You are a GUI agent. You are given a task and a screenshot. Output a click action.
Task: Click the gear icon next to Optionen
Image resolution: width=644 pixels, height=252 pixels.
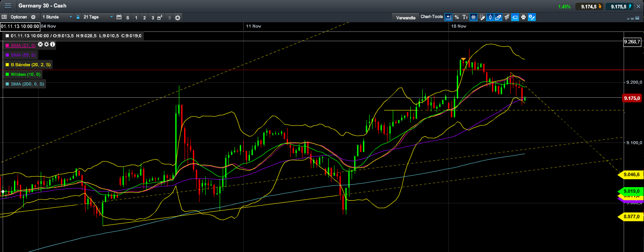tap(33, 18)
